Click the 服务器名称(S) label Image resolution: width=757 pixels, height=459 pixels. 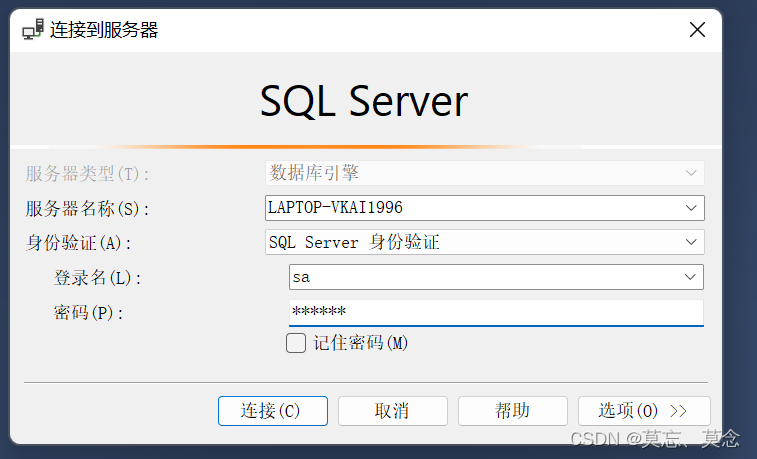[87, 209]
